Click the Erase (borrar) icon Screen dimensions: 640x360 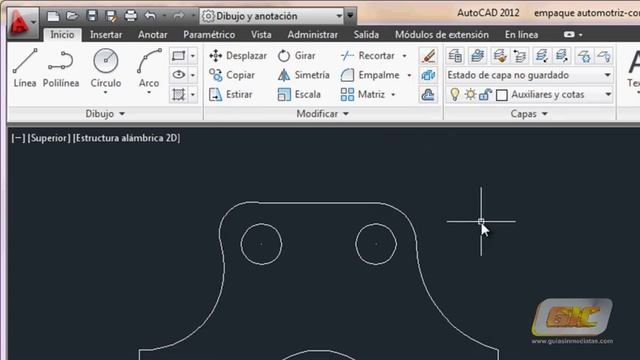click(428, 56)
